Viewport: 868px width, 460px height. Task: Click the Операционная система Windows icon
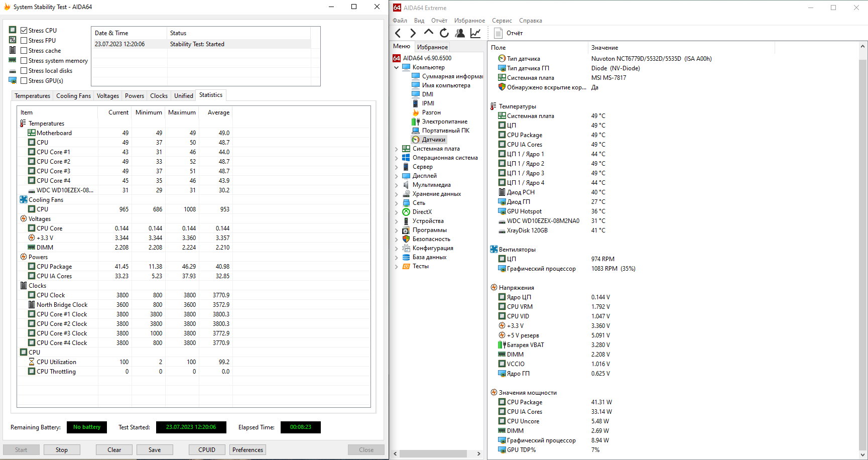coord(406,158)
